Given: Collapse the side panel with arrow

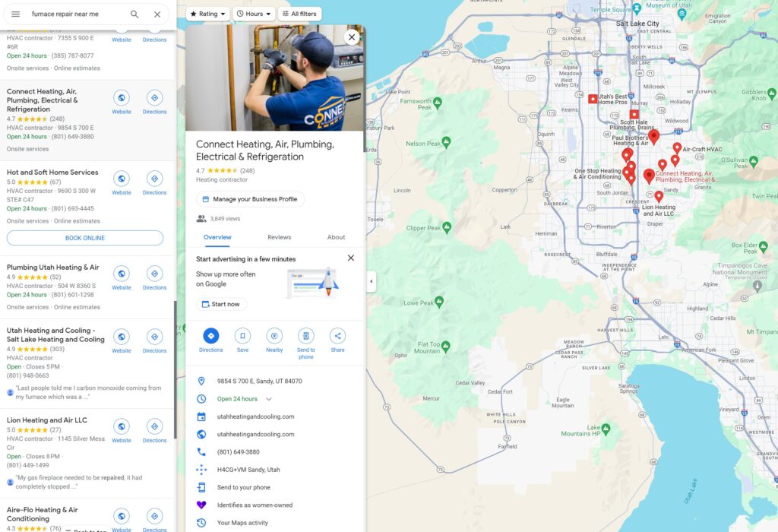Looking at the screenshot, I should pos(371,281).
